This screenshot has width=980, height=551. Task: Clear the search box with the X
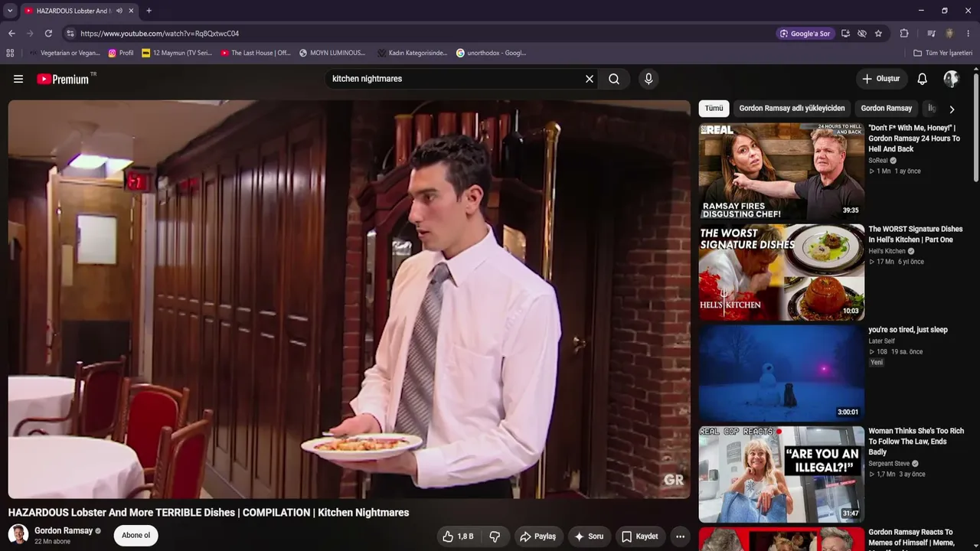tap(590, 79)
